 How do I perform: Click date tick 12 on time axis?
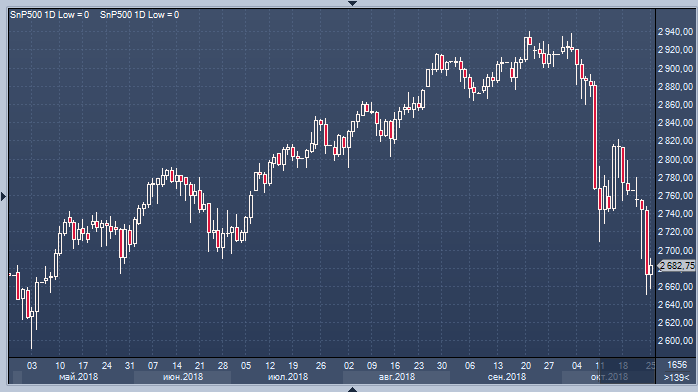(270, 366)
